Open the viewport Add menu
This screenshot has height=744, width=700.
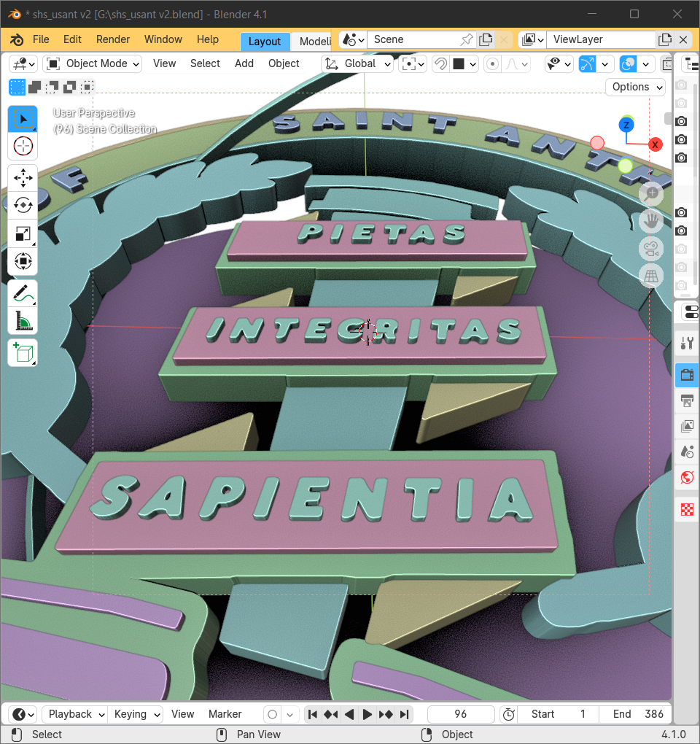click(244, 64)
